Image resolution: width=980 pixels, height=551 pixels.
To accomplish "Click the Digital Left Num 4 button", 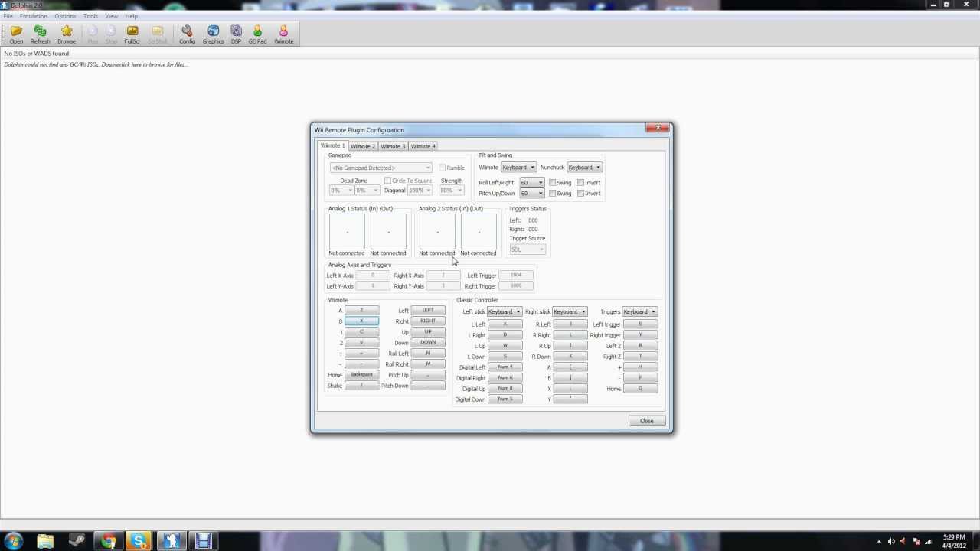I will click(505, 367).
